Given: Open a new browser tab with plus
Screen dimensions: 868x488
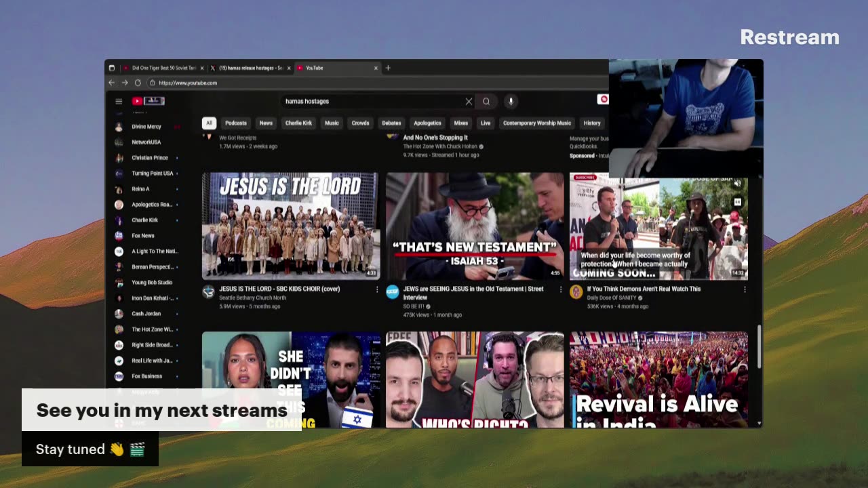Looking at the screenshot, I should (x=388, y=68).
